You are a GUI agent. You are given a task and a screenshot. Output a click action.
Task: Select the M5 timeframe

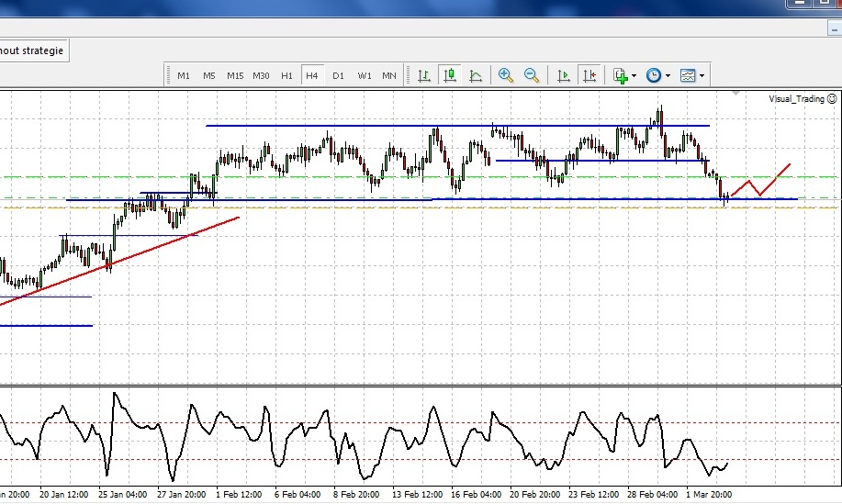pyautogui.click(x=208, y=75)
